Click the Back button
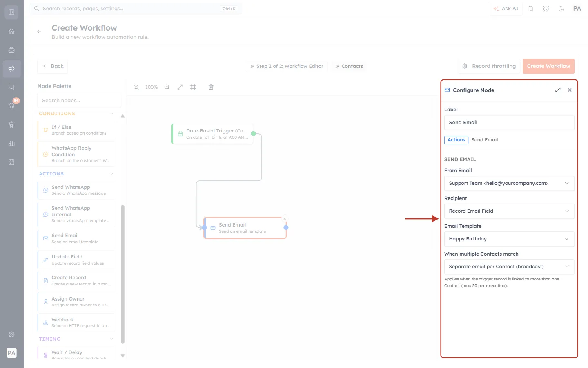The height and width of the screenshot is (368, 588). [53, 66]
